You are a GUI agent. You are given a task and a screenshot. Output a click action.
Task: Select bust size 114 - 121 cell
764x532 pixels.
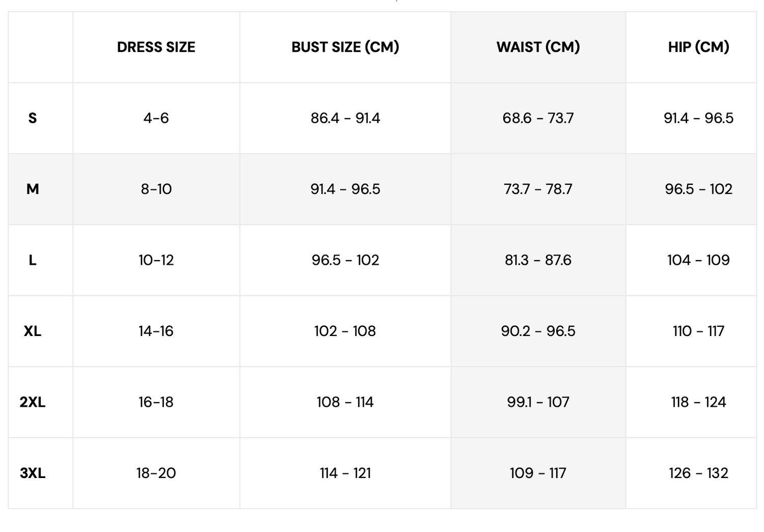(345, 473)
